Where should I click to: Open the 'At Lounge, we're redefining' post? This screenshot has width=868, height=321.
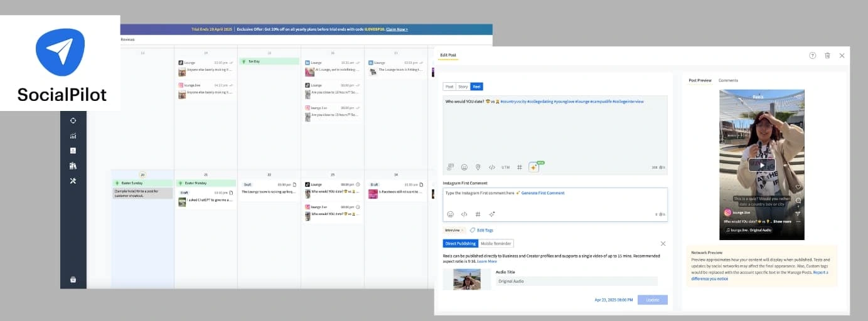pyautogui.click(x=333, y=68)
